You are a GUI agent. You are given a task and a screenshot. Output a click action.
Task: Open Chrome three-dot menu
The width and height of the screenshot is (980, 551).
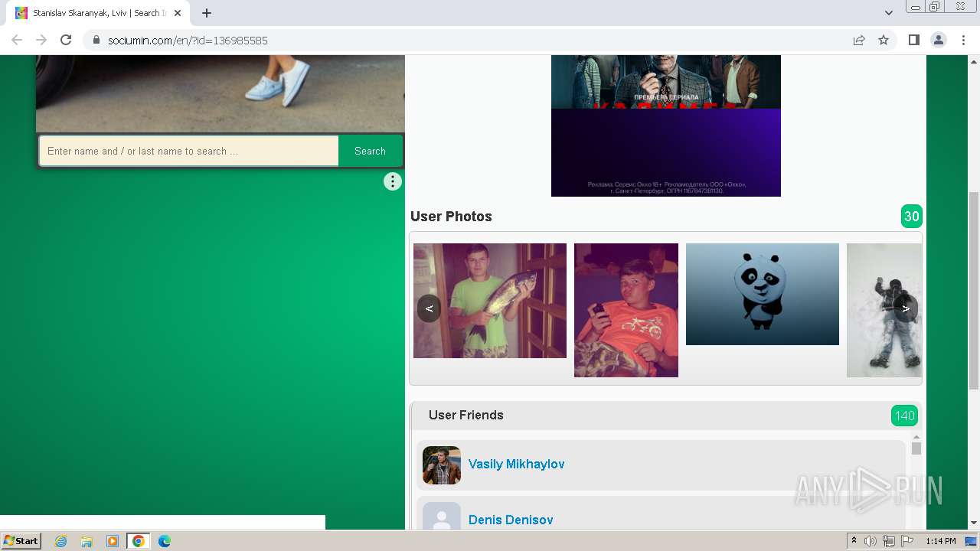click(963, 40)
